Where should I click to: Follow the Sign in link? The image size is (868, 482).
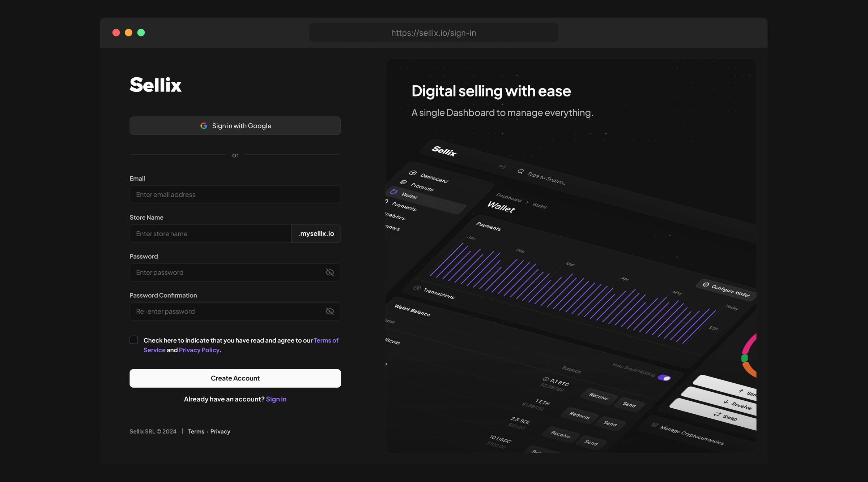276,399
